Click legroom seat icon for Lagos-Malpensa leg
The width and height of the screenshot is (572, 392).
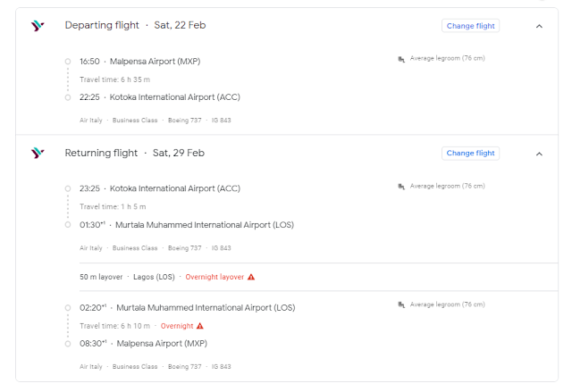pyautogui.click(x=401, y=304)
